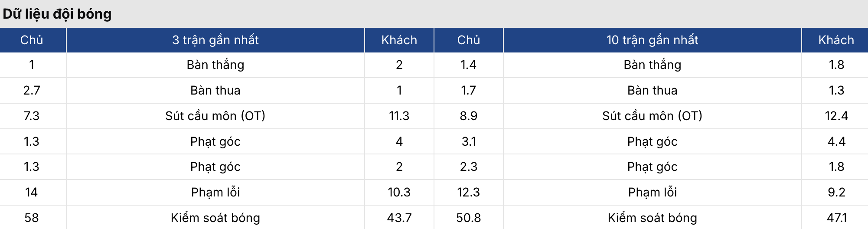The height and width of the screenshot is (229, 868).
Task: Select "Kiểm soát bóng" label under 10 trận gần nhất
Action: point(652,218)
